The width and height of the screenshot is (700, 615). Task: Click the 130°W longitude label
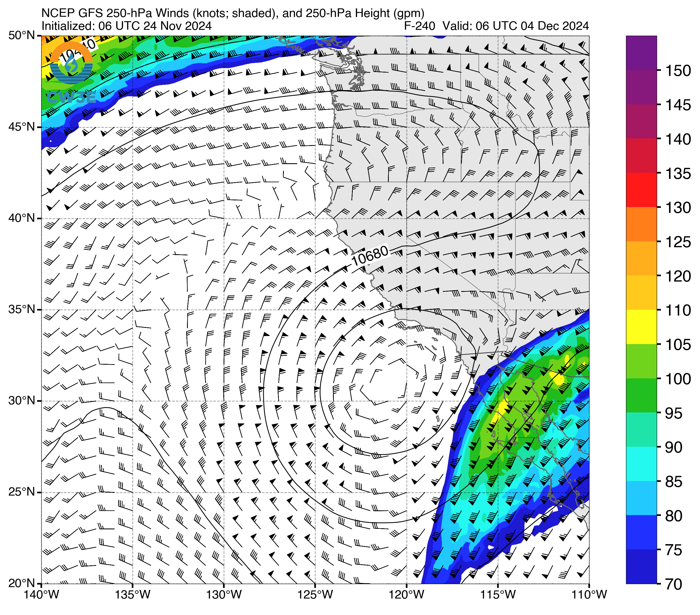coord(224,595)
